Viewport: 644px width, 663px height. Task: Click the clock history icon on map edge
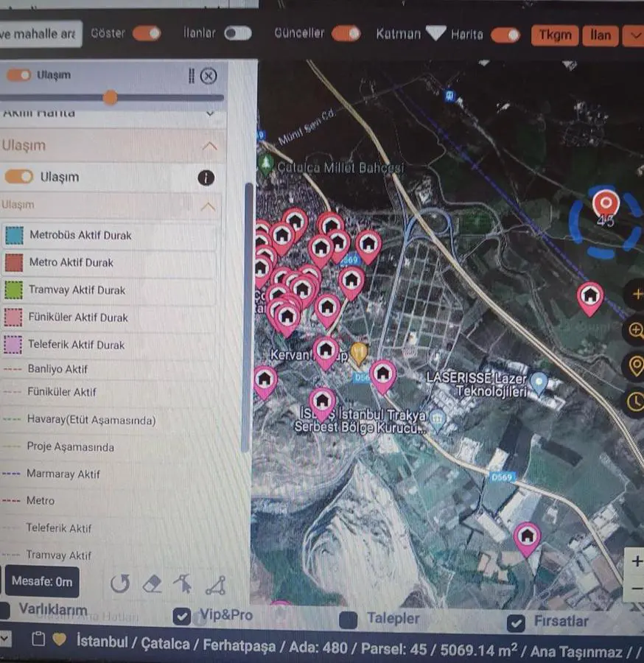[x=636, y=401]
